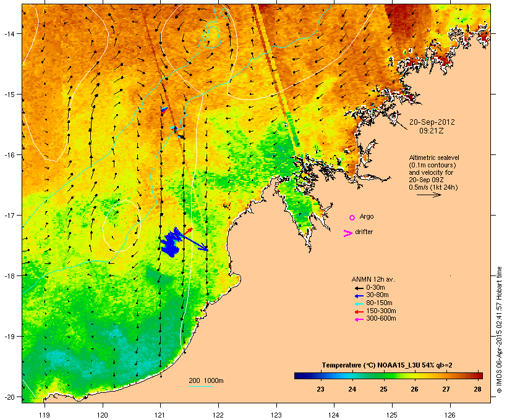Click the blue mooring track cluster
507x420 pixels.
[x=171, y=243]
